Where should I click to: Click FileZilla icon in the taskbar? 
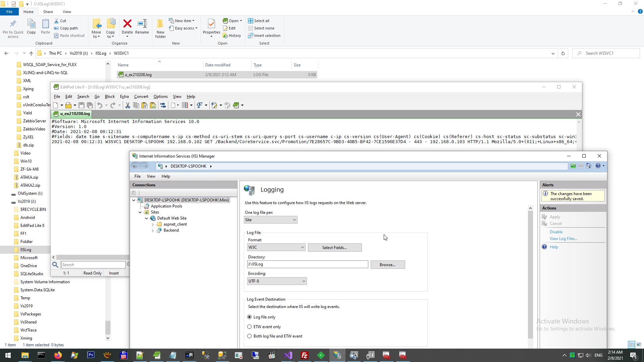305,355
